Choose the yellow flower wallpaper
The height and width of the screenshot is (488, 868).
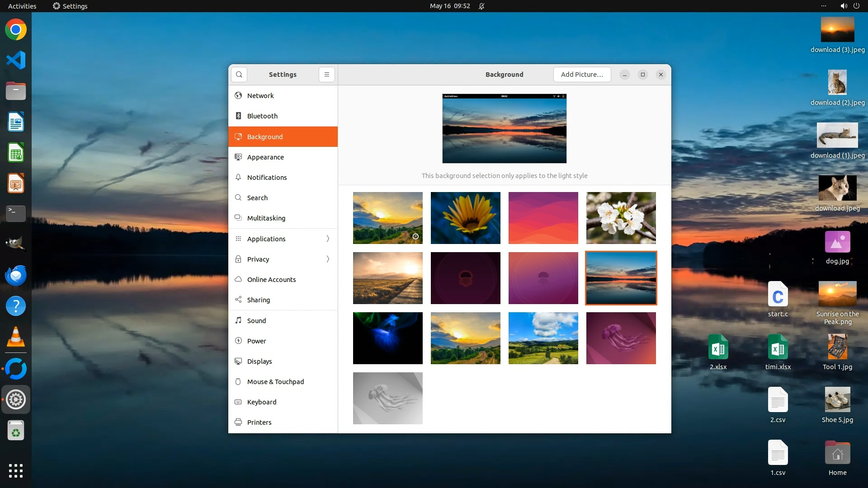465,218
